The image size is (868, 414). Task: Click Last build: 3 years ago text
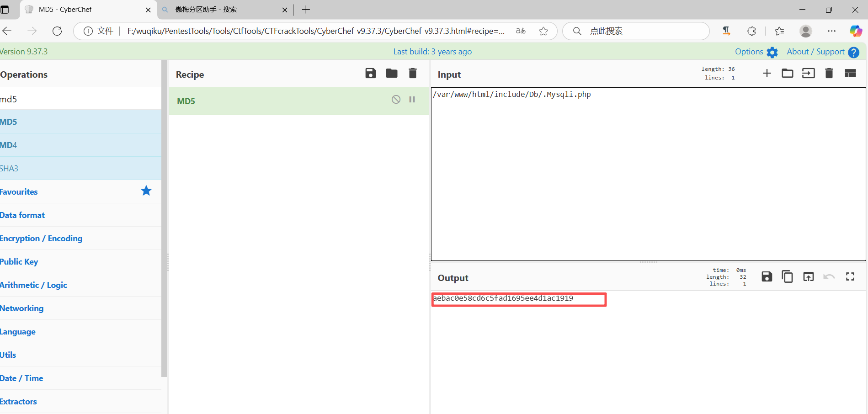click(432, 52)
